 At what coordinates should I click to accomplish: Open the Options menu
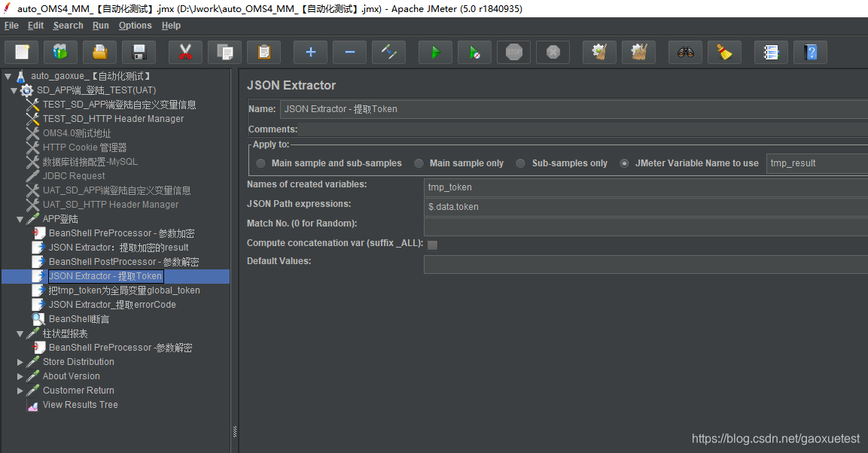135,26
